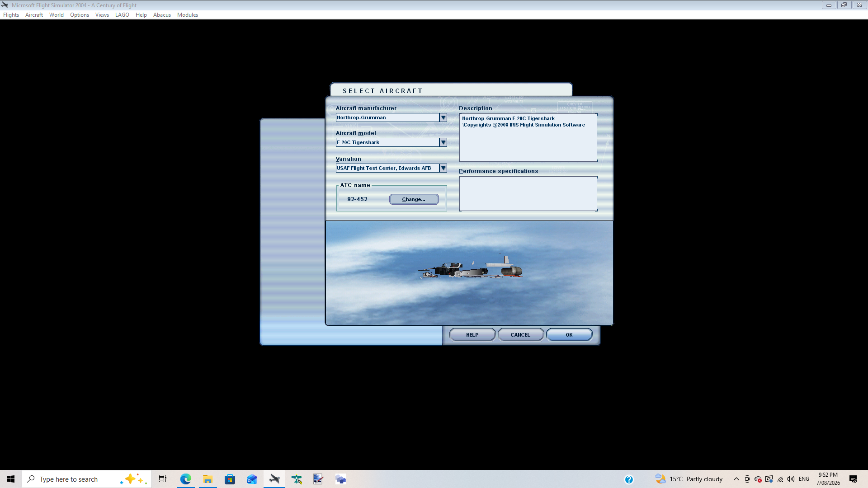This screenshot has width=868, height=488.
Task: Open the LAGO menu
Action: click(x=122, y=15)
